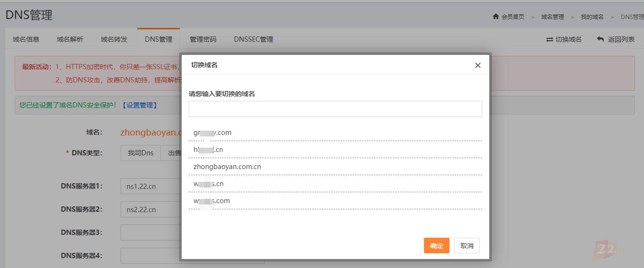Select the w...s.com domain entry
Screen dimensions: 644x268
335,201
